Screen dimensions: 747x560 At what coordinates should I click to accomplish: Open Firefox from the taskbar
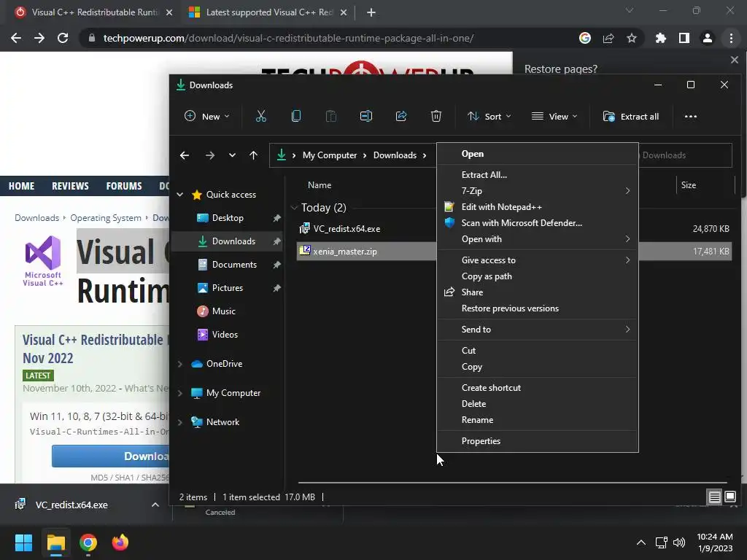point(120,542)
